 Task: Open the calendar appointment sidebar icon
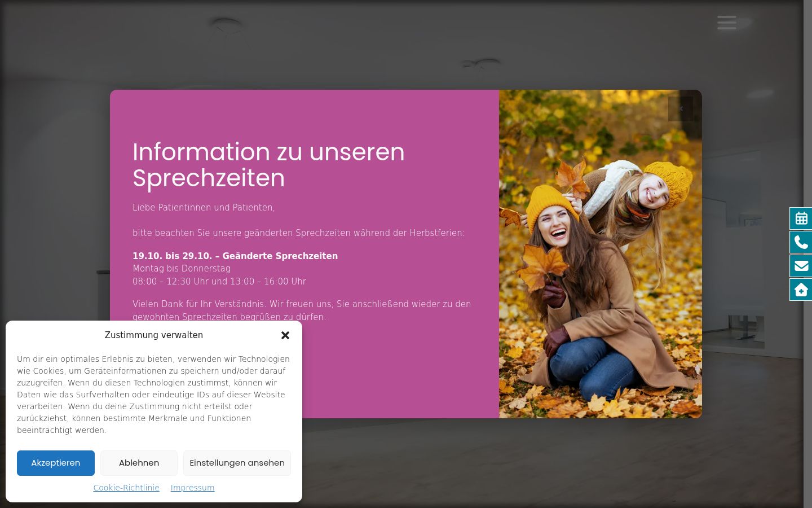click(801, 218)
